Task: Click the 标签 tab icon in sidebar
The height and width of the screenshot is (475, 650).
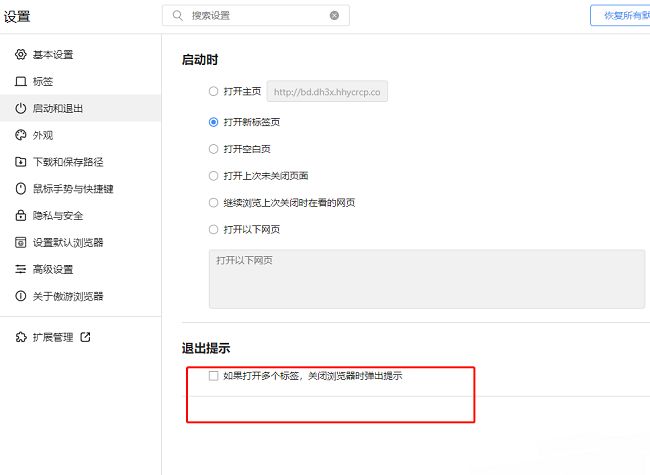Action: point(21,81)
